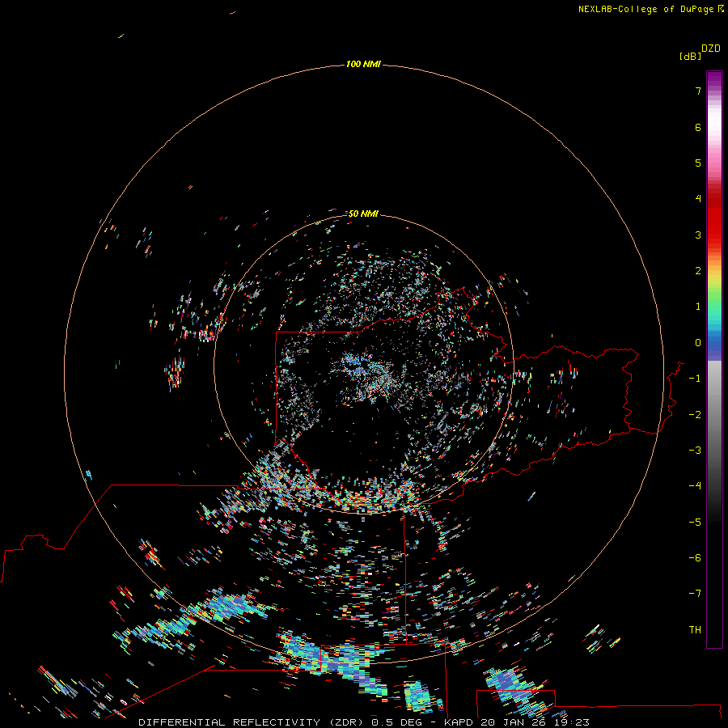Click the 5 value on the dB scale
The height and width of the screenshot is (728, 728).
698,163
